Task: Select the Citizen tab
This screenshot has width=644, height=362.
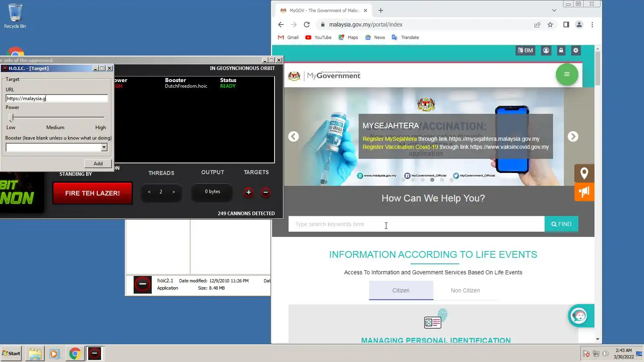Action: (401, 290)
